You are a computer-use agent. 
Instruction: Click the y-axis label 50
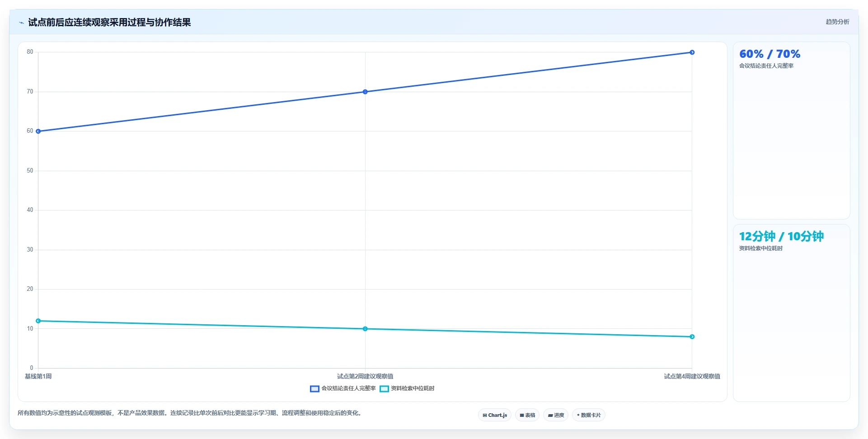coord(30,171)
